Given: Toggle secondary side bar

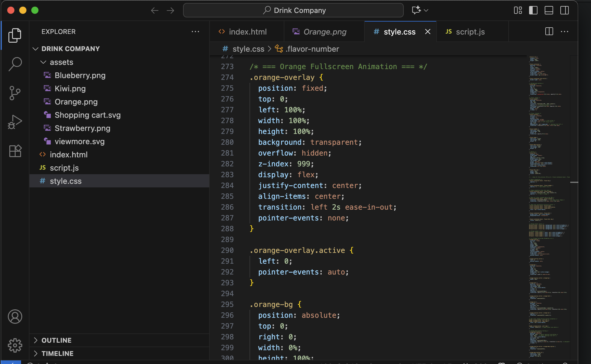Looking at the screenshot, I should 565,11.
